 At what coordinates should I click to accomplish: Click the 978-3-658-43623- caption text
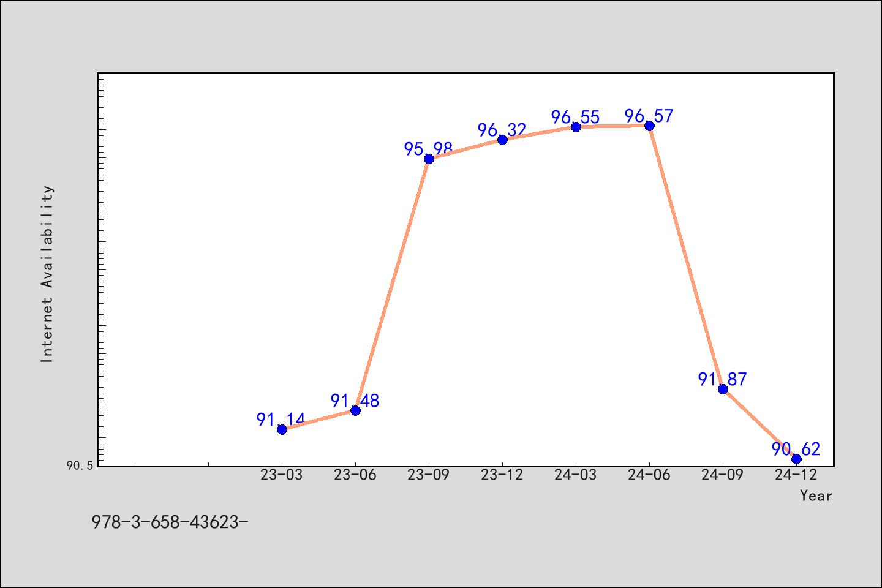pos(170,522)
